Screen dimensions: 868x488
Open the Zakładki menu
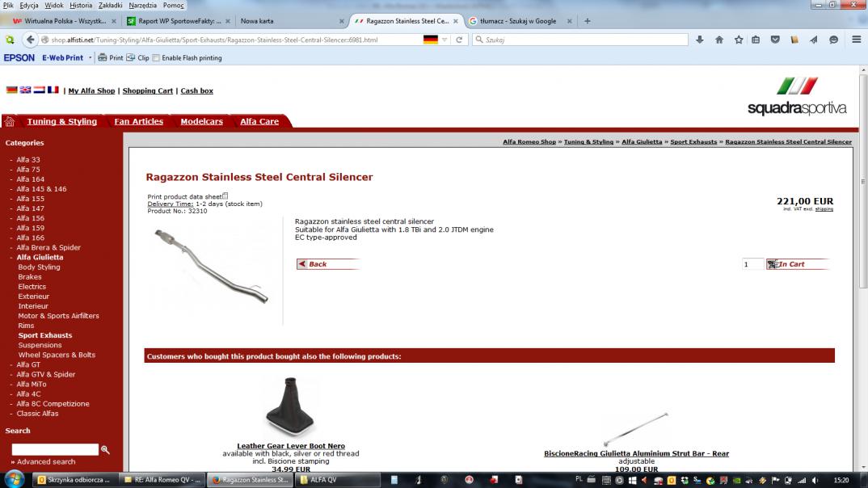pos(110,5)
